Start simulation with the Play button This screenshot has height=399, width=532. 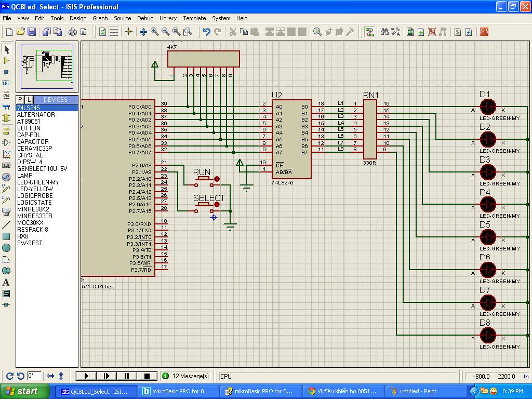(86, 376)
